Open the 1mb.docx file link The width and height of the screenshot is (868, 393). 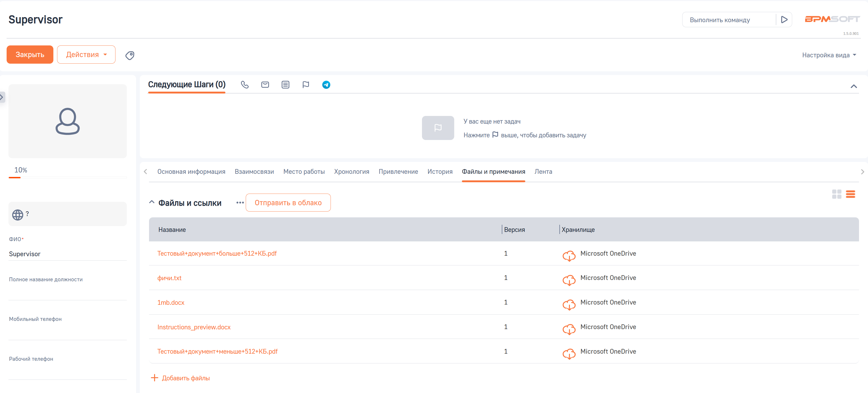(x=171, y=302)
